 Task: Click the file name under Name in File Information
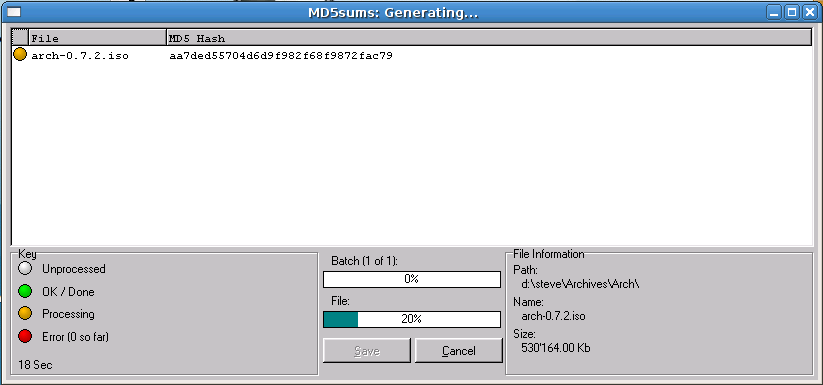click(x=553, y=316)
